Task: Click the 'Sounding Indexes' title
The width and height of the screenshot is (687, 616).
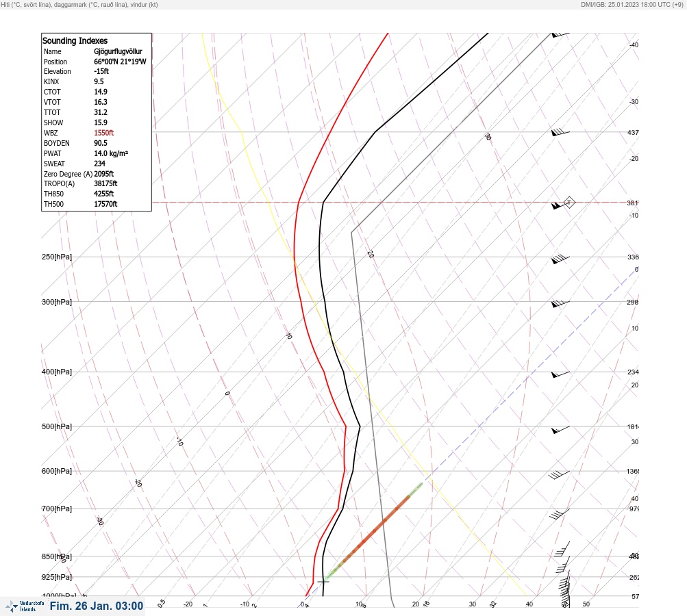Action: 75,40
